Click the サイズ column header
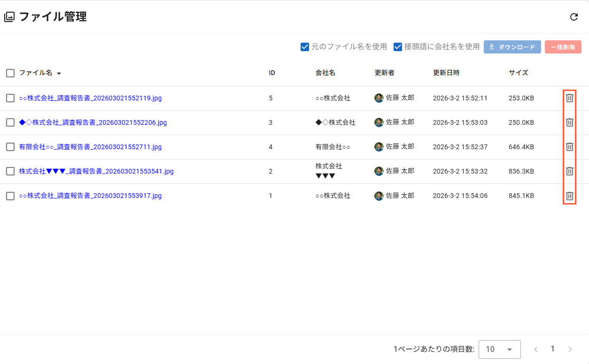 (x=518, y=73)
